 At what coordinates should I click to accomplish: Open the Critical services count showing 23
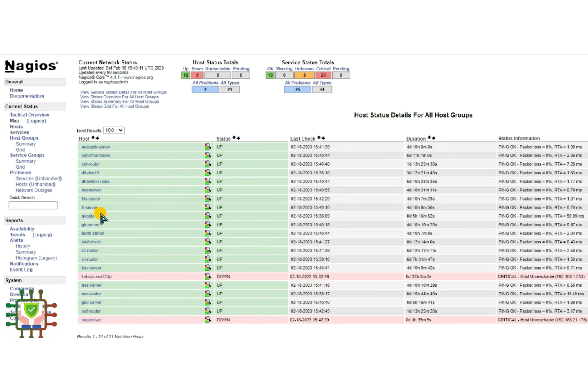click(x=323, y=75)
